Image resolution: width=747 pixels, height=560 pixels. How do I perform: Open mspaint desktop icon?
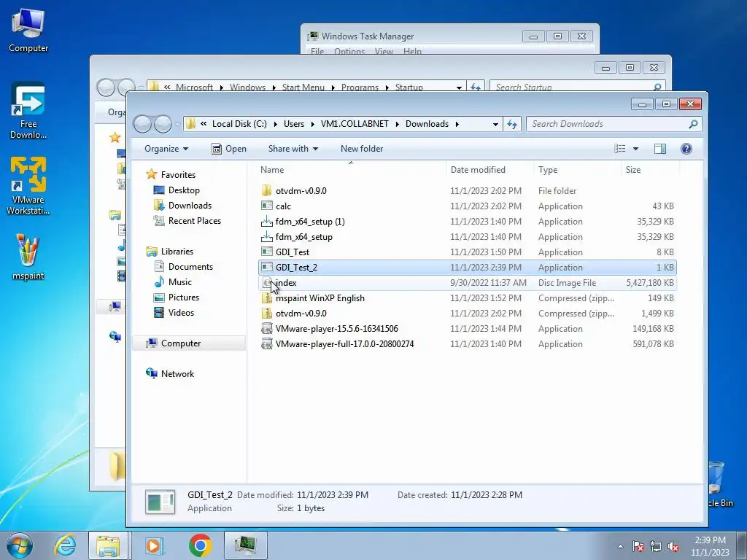[28, 257]
